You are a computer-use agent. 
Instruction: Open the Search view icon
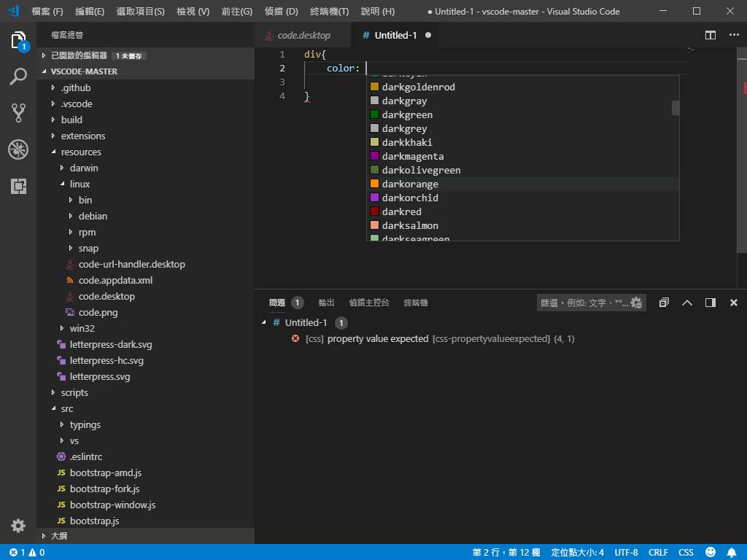(18, 77)
